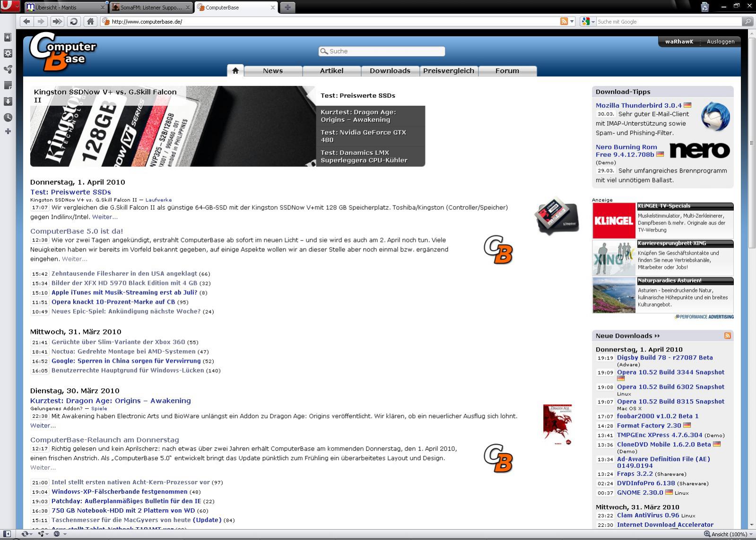Open the Opera Unite dropdown arrow in status bar
This screenshot has width=756, height=540.
pos(48,534)
